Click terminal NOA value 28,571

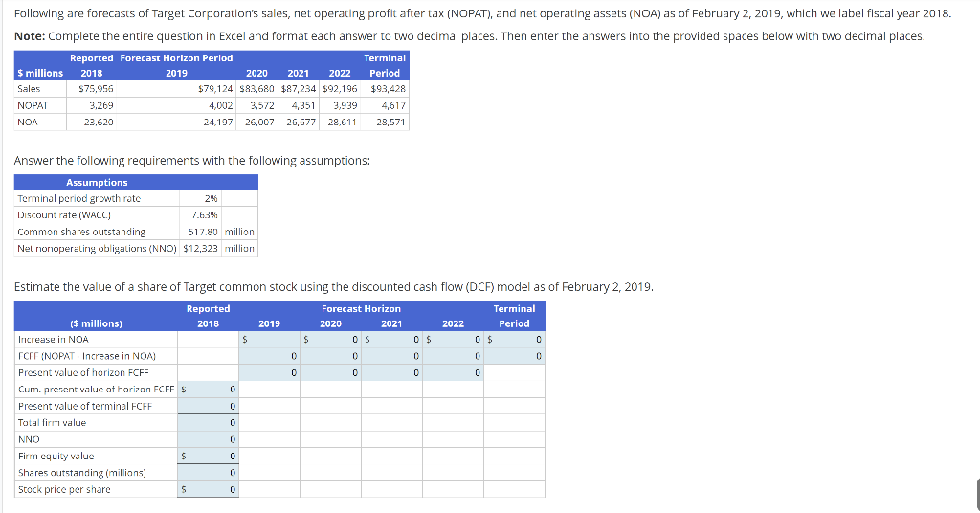pos(390,123)
